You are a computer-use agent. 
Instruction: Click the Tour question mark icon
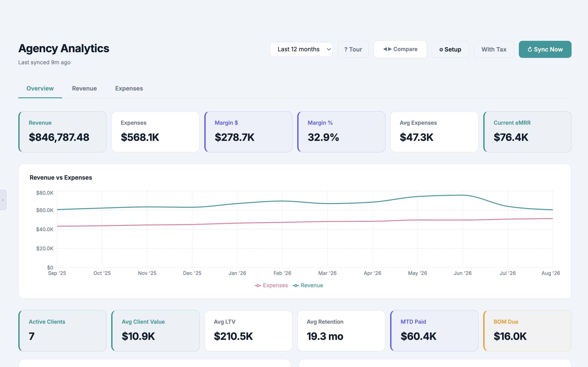click(346, 49)
